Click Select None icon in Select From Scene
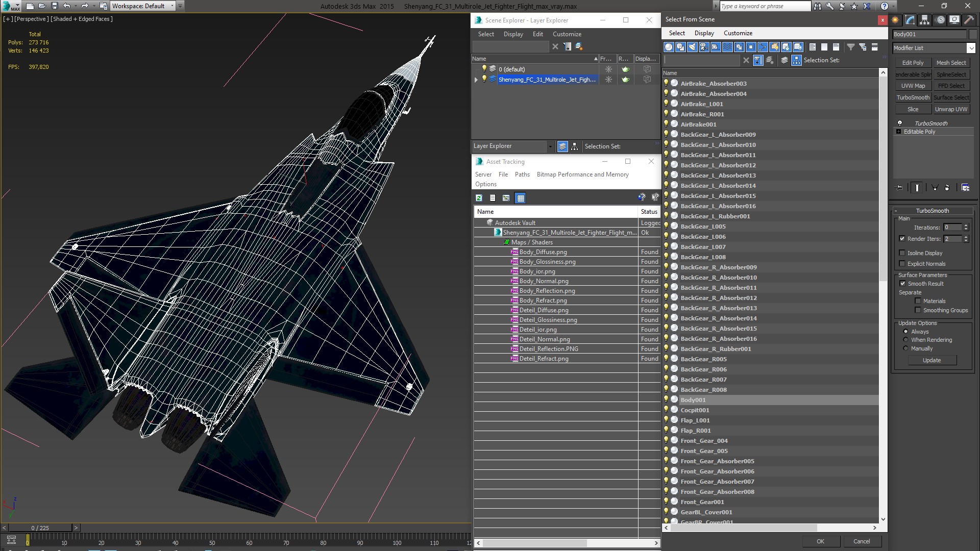 pos(824,47)
